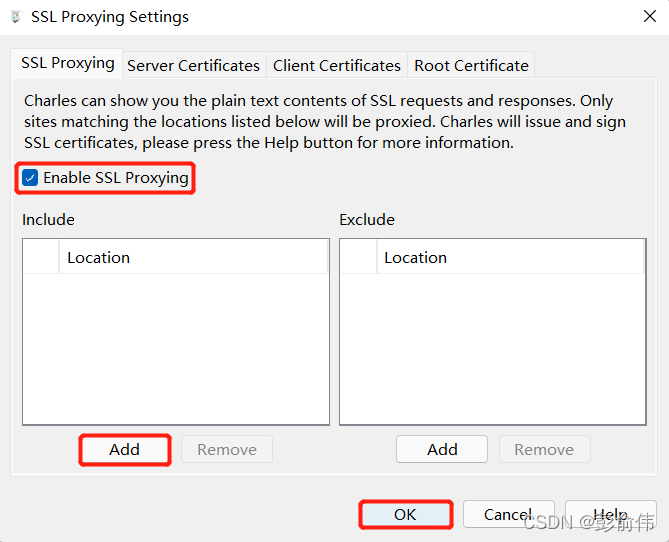Confirm settings with the OK button
Screen dimensions: 669x542
tap(405, 514)
